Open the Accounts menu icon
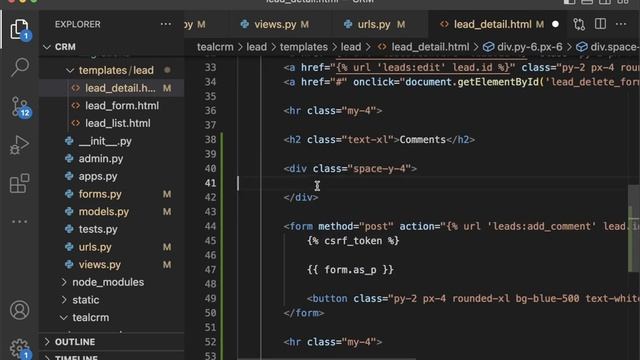The image size is (640, 360). [x=20, y=310]
